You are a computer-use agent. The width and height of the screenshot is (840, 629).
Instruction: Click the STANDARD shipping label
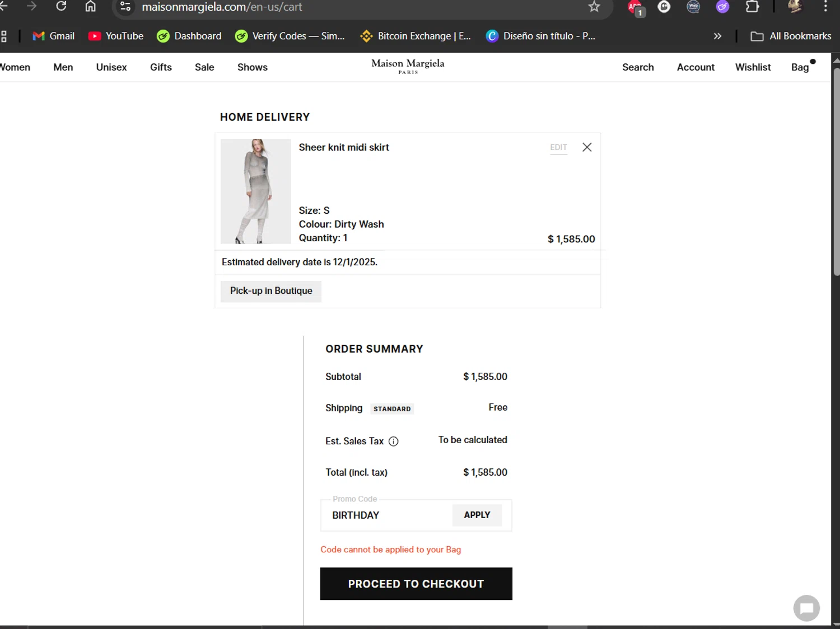[392, 409]
